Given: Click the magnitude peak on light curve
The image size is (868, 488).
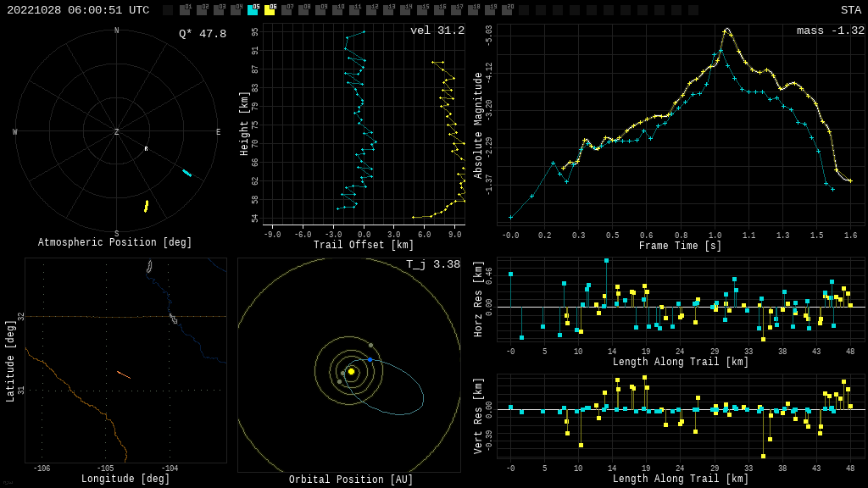Looking at the screenshot, I should [x=726, y=30].
